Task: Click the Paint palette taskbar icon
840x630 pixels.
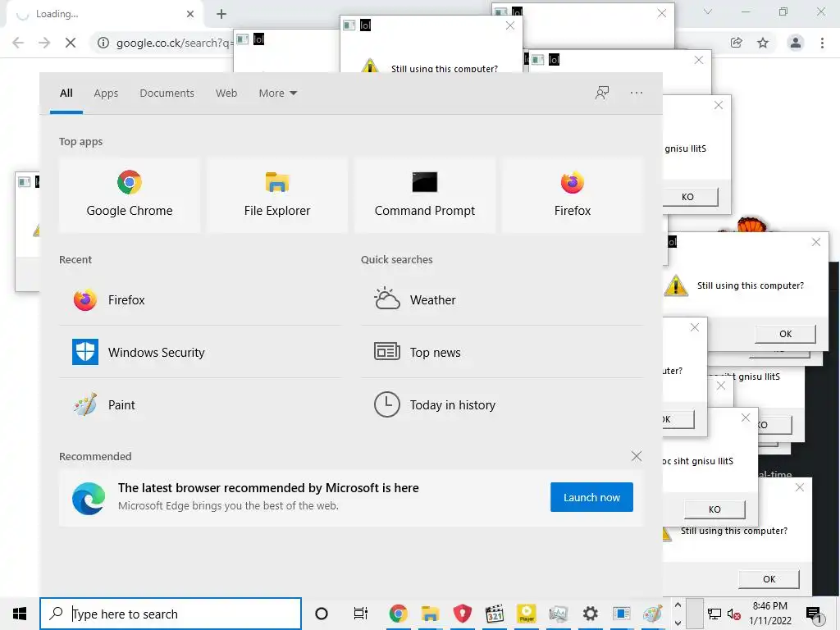Action: (x=652, y=614)
